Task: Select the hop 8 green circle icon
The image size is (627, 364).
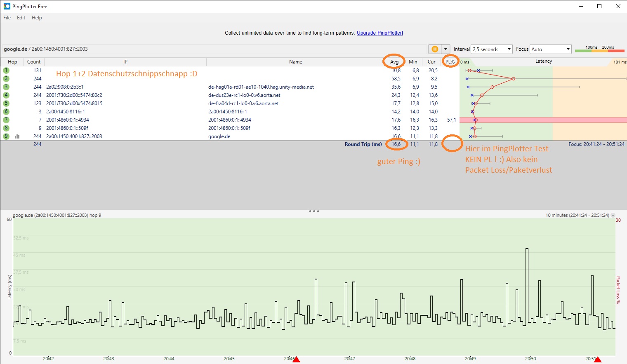Action: coord(6,128)
